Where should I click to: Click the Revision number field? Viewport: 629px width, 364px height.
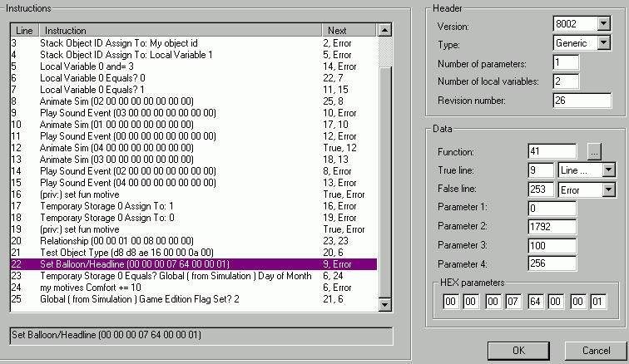point(581,101)
